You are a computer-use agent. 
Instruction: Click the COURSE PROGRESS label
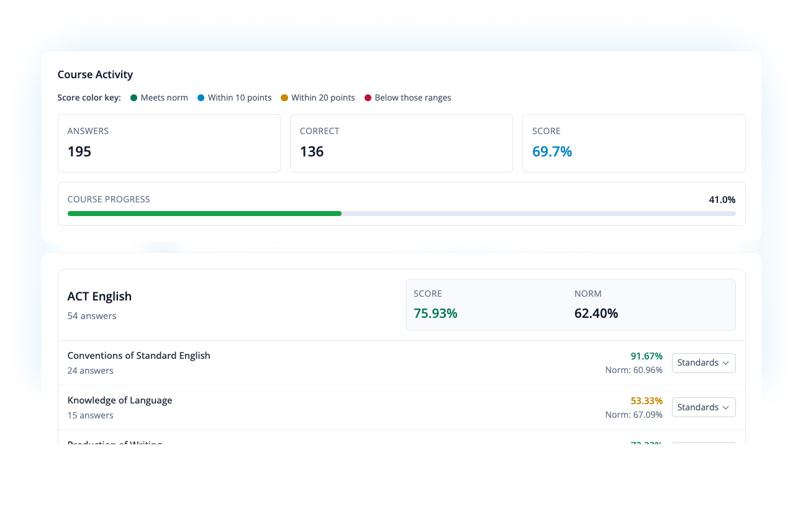point(109,199)
